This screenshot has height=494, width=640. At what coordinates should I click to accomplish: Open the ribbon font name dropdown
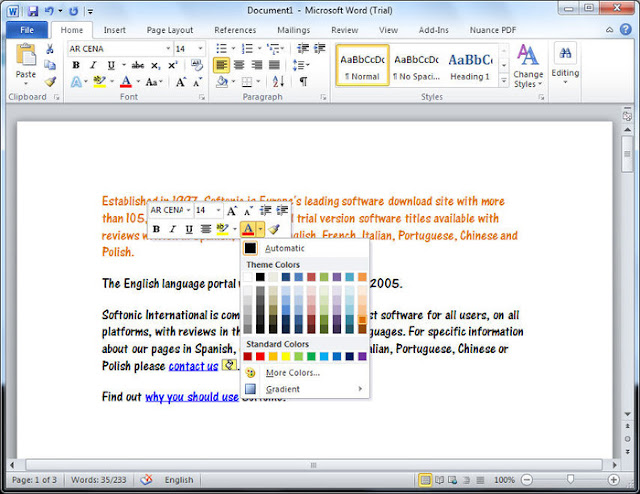(x=168, y=49)
